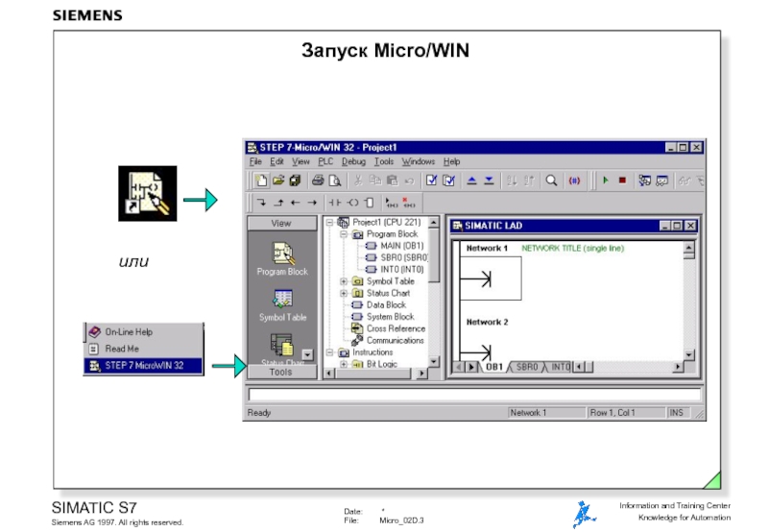This screenshot has width=768, height=532.
Task: Click the red Stop PLC icon
Action: tap(622, 181)
